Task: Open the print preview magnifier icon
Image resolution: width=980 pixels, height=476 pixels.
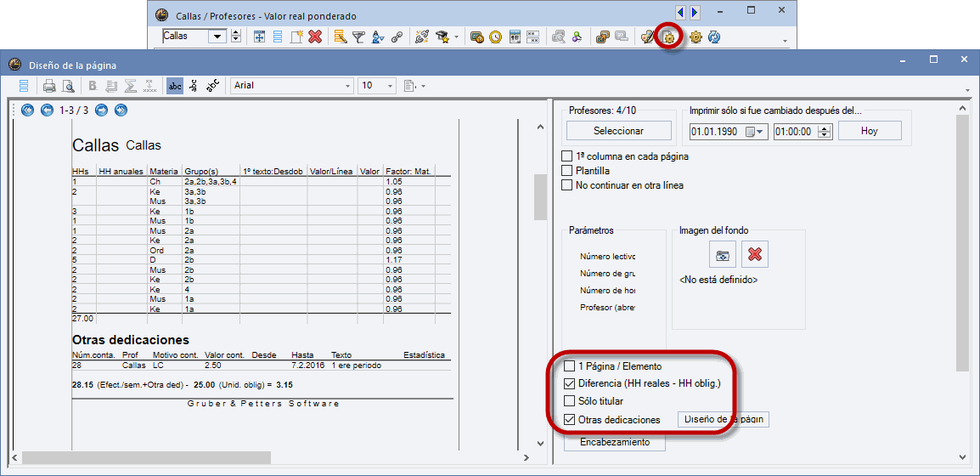Action: tap(67, 86)
